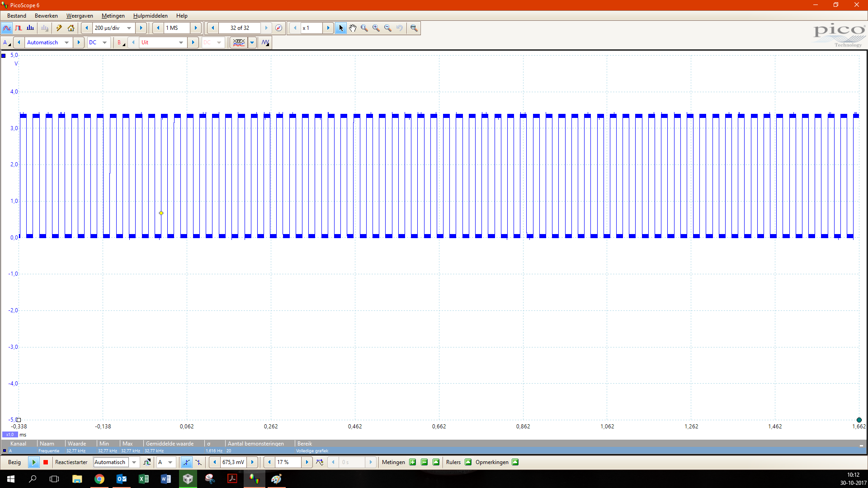
Task: Open the Hulpmiddelen menu
Action: 150,16
